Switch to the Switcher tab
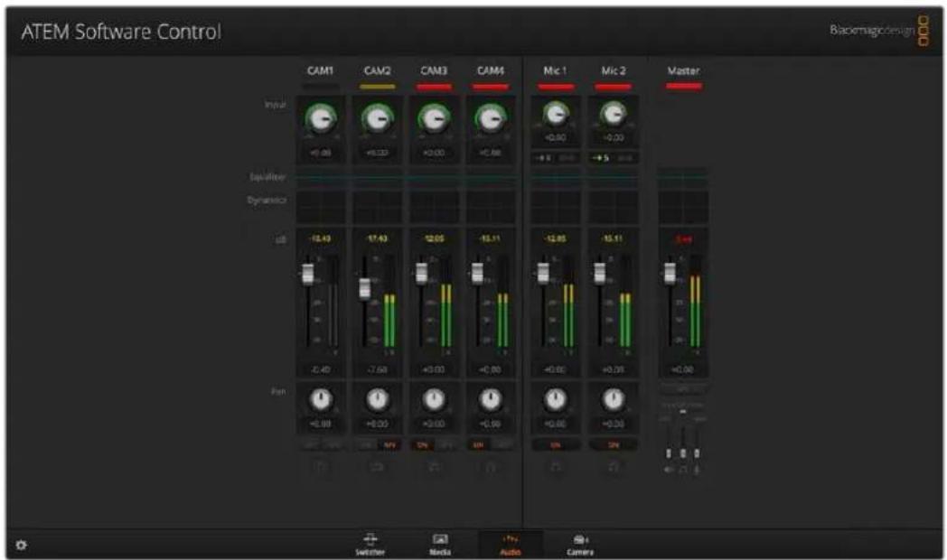947x560 pixels. [x=370, y=544]
